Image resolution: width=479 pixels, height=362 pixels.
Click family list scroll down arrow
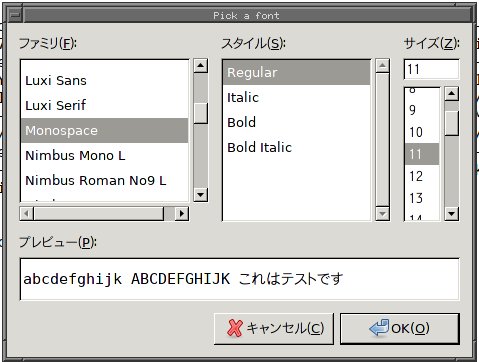pos(201,195)
